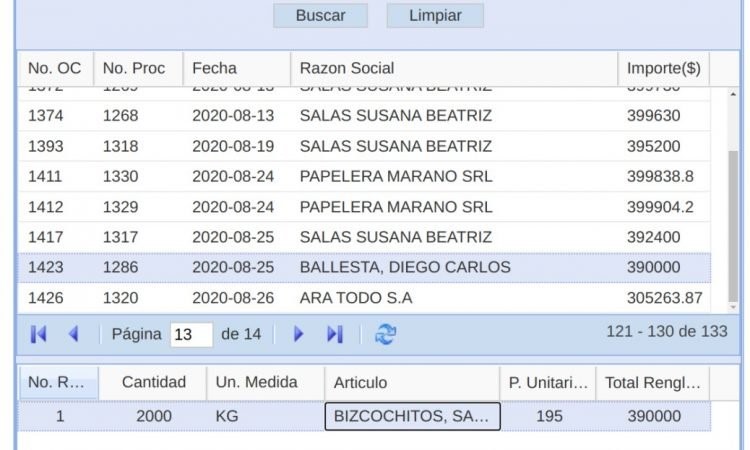Click the unit price 195 cell
This screenshot has width=750, height=450.
pos(549,416)
